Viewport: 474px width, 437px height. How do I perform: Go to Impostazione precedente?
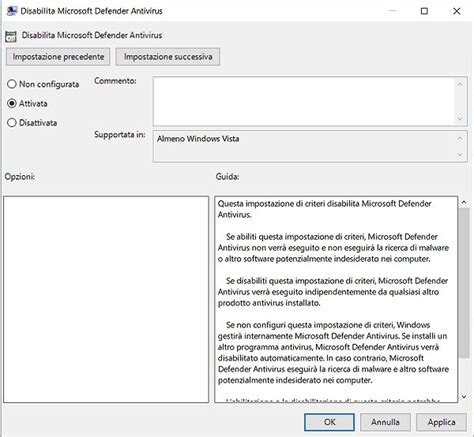pyautogui.click(x=58, y=57)
